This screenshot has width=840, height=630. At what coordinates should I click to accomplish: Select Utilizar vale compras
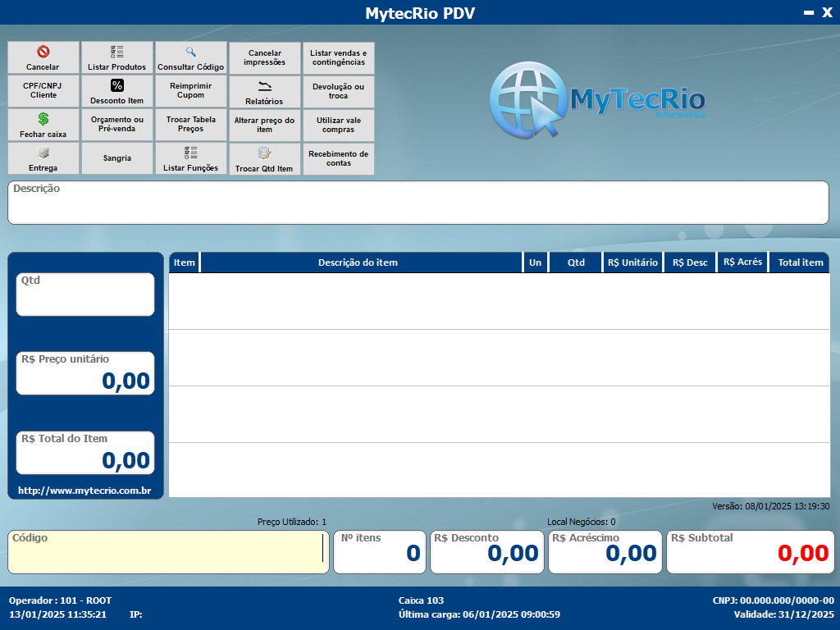point(338,125)
